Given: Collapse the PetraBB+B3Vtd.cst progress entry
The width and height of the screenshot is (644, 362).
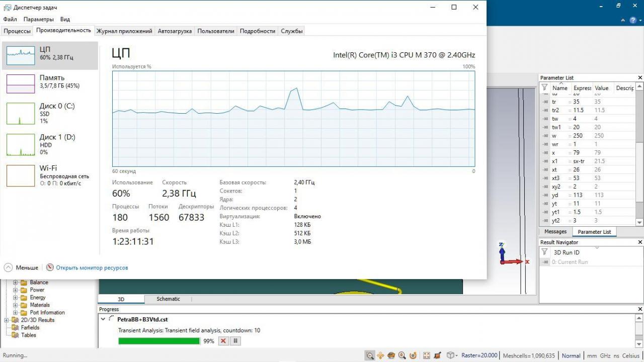Looking at the screenshot, I should tap(103, 319).
